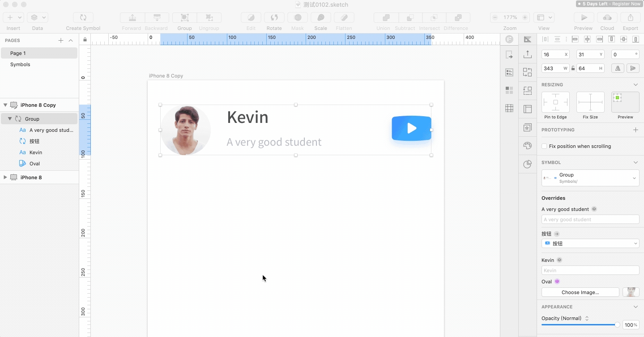Click the Create Symbol toolbar icon
644x337 pixels.
[x=83, y=17]
